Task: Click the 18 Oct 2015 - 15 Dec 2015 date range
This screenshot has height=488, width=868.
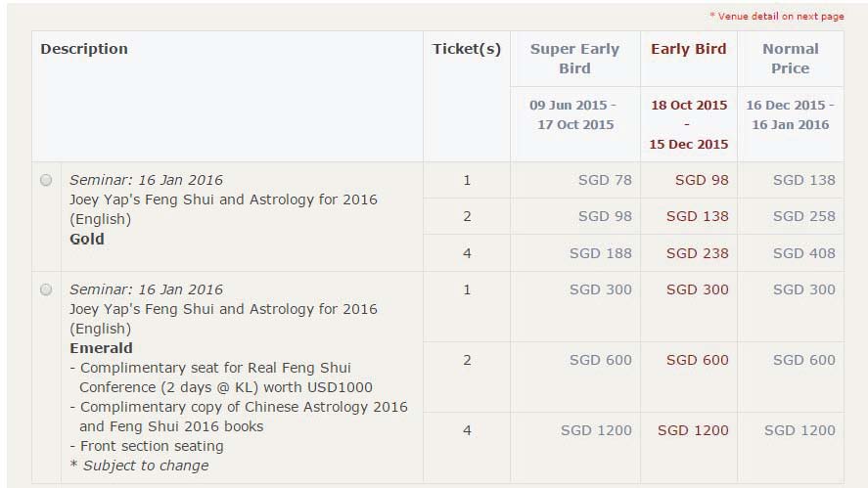Action: click(x=688, y=124)
